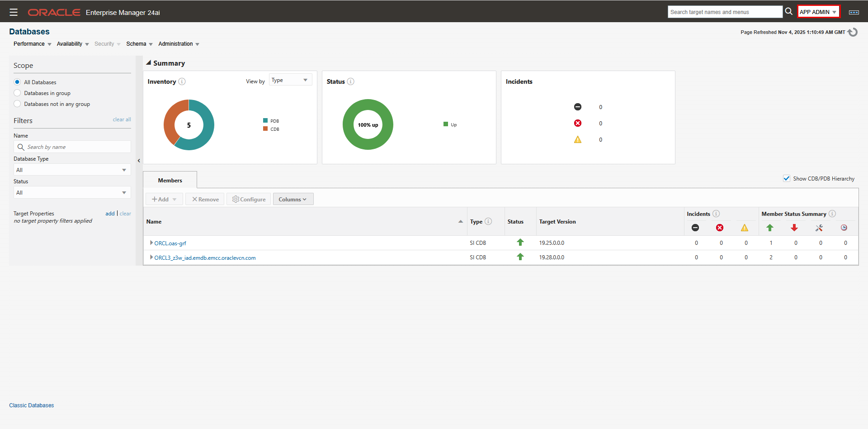Click the search magnifier icon
The height and width of the screenshot is (429, 868).
click(788, 11)
